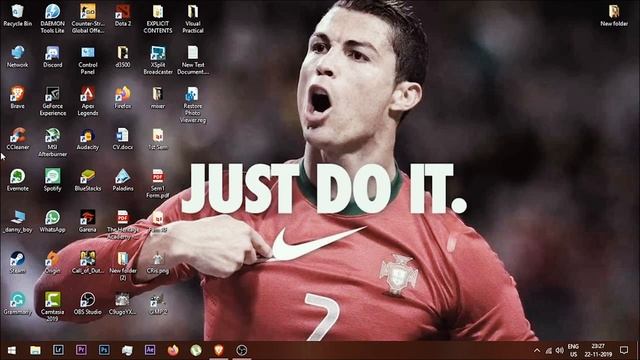Open GeForce Experience shortcut
The image size is (640, 360).
click(x=53, y=101)
